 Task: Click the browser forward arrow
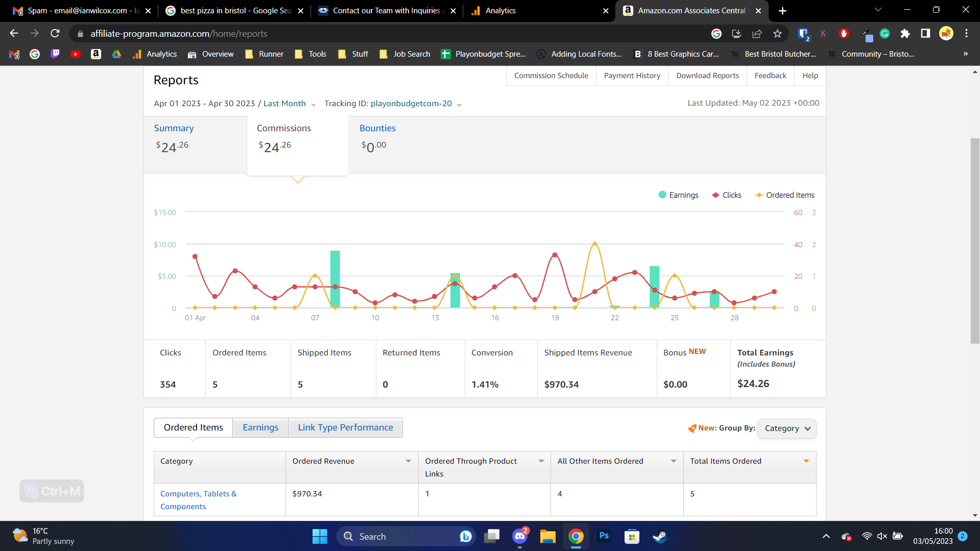(34, 34)
